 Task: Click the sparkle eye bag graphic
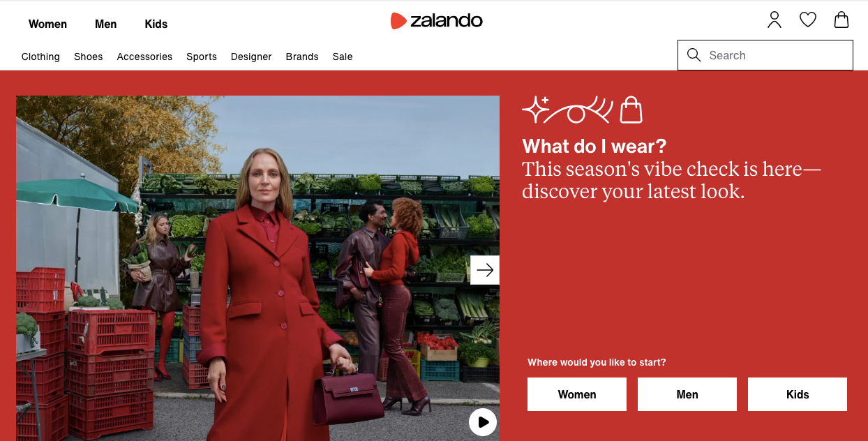tap(582, 110)
